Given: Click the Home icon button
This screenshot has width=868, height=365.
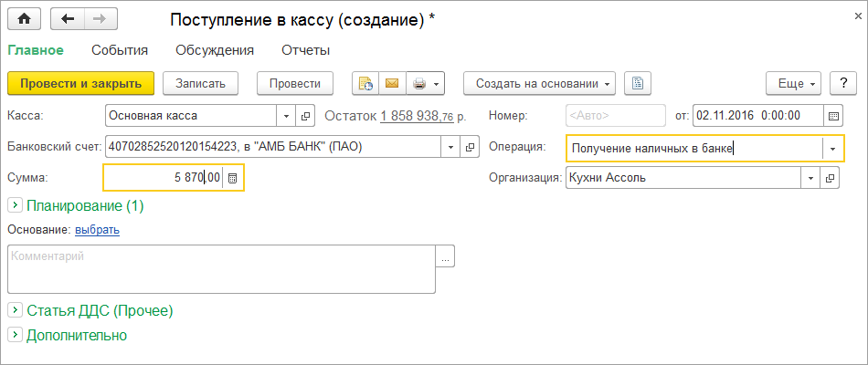Looking at the screenshot, I should [25, 18].
